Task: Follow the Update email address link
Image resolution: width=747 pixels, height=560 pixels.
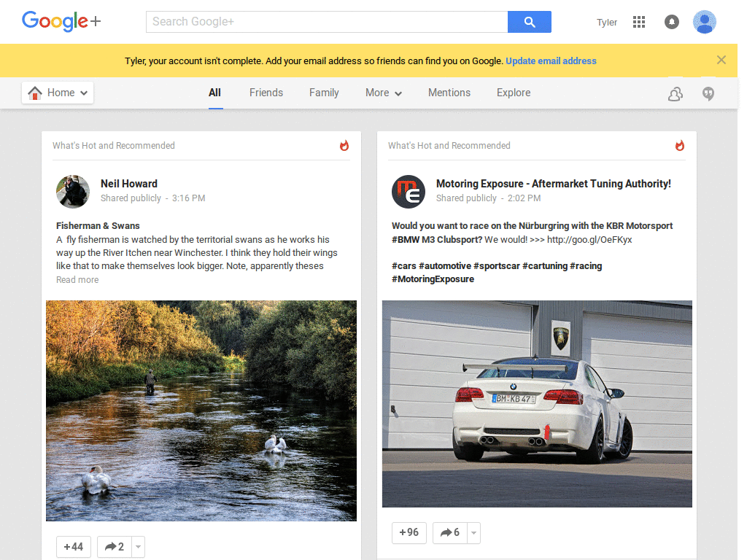Action: 551,61
